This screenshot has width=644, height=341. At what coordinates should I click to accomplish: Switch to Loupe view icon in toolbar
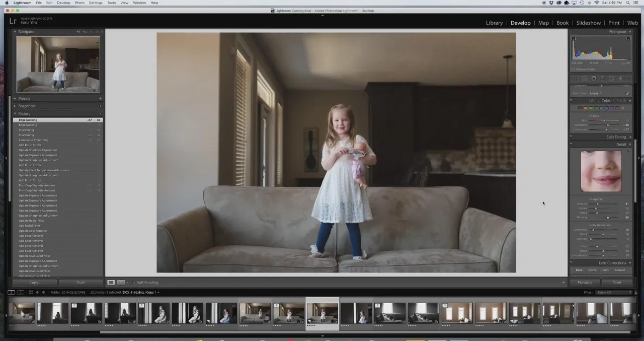[x=111, y=283]
